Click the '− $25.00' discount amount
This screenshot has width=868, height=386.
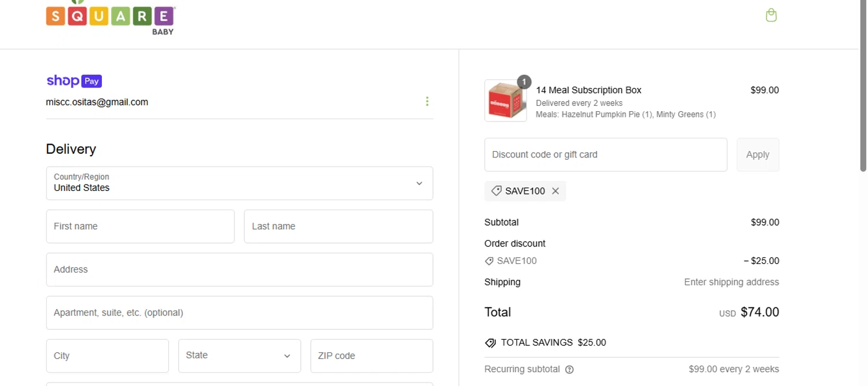pos(762,261)
